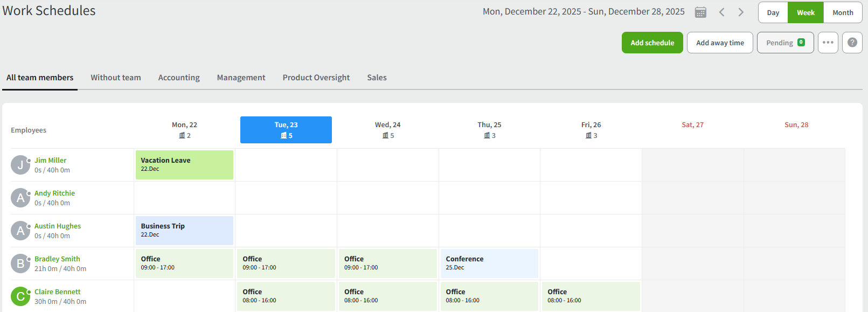Click the Add away time button
868x312 pixels.
click(x=720, y=43)
